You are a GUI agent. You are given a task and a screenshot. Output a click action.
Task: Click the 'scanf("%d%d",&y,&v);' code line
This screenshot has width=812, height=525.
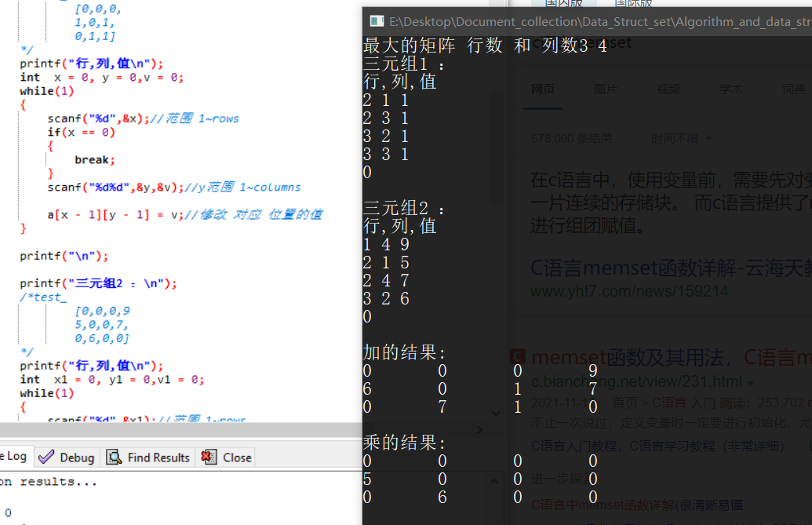(x=115, y=187)
